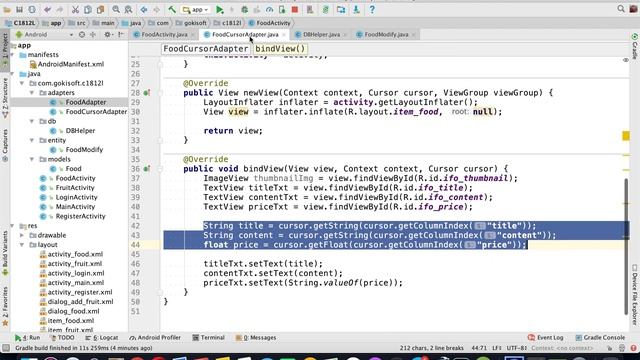Click the Debug app bug icon
Image resolution: width=640 pixels, height=360 pixels.
[244, 9]
